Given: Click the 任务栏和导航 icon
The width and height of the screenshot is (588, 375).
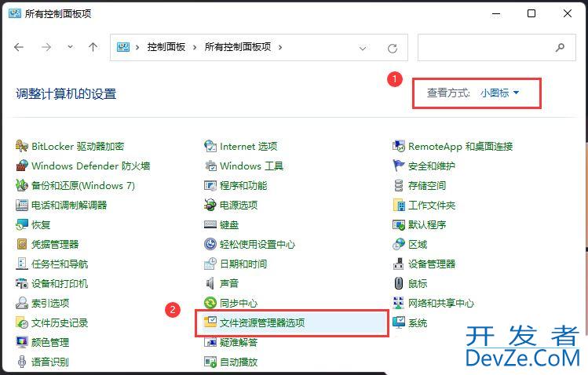Looking at the screenshot, I should tap(22, 264).
